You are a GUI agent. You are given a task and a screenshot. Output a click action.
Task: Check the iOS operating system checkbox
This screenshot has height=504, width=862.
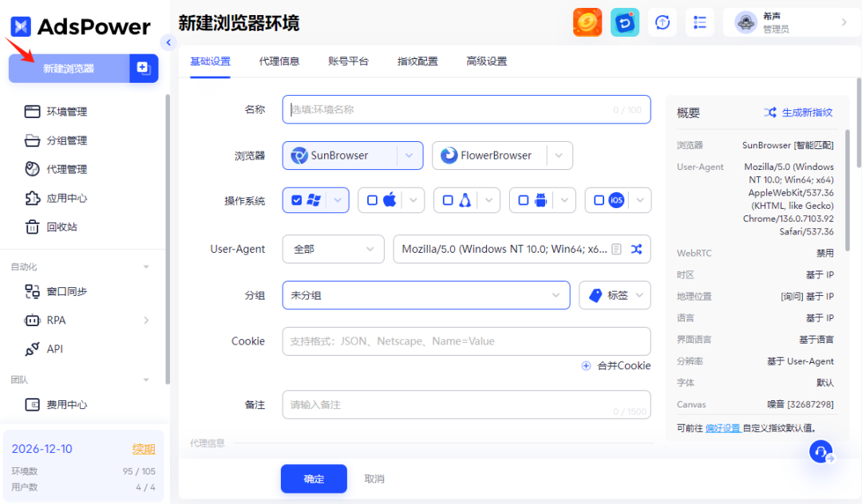click(599, 200)
